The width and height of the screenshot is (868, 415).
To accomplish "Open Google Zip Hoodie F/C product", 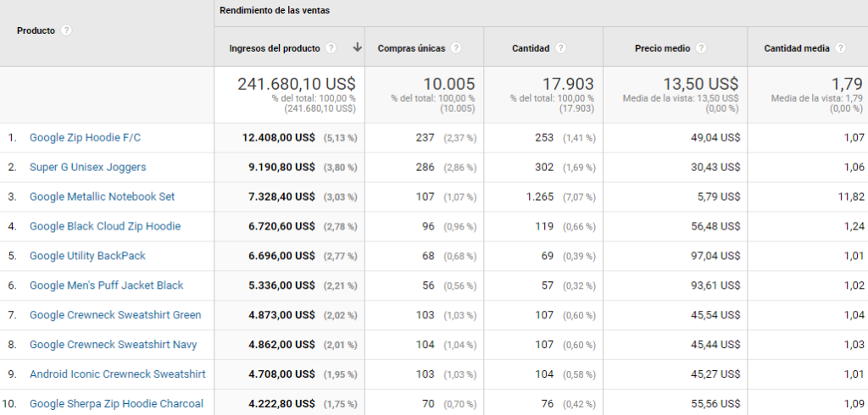I will [x=86, y=138].
